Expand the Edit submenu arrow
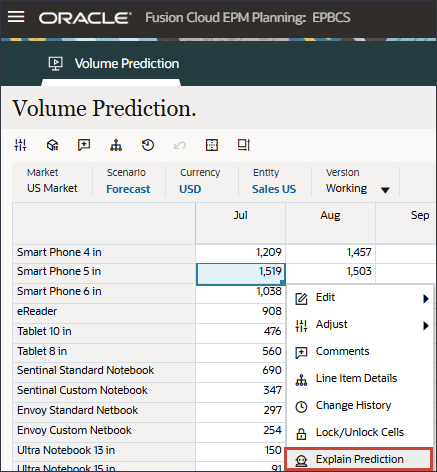 pyautogui.click(x=426, y=298)
